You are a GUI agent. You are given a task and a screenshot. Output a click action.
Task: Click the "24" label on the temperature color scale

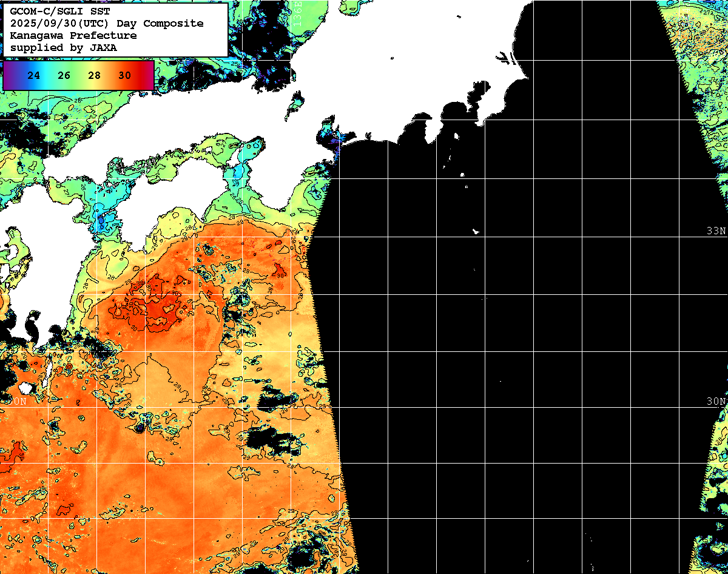pos(34,76)
